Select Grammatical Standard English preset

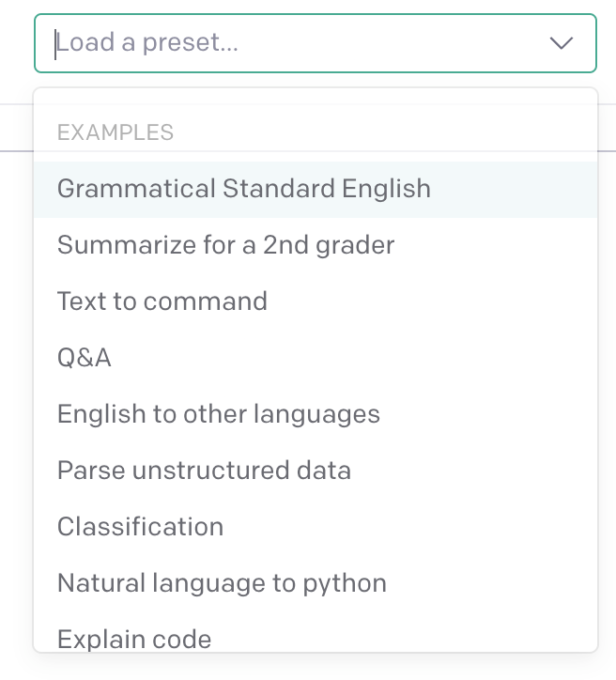244,189
